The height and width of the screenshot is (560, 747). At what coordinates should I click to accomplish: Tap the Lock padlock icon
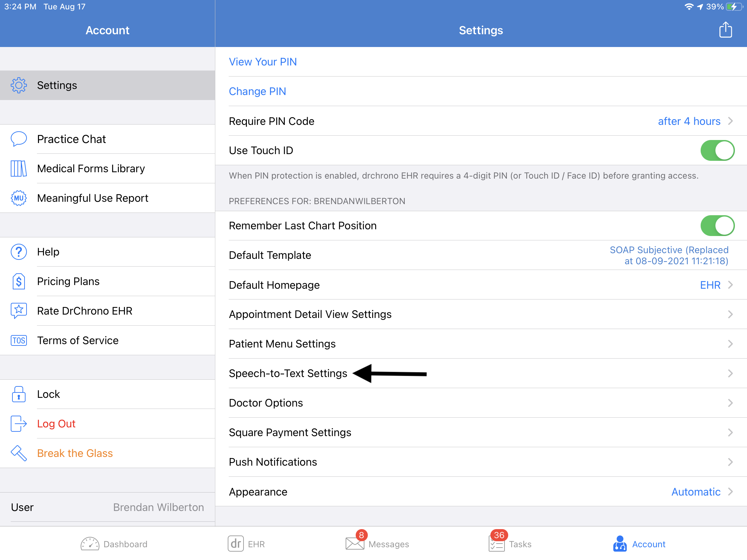(18, 394)
